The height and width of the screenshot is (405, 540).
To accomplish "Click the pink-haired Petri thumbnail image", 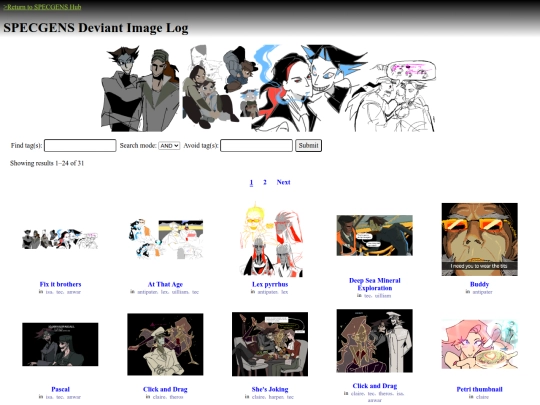I will point(479,344).
